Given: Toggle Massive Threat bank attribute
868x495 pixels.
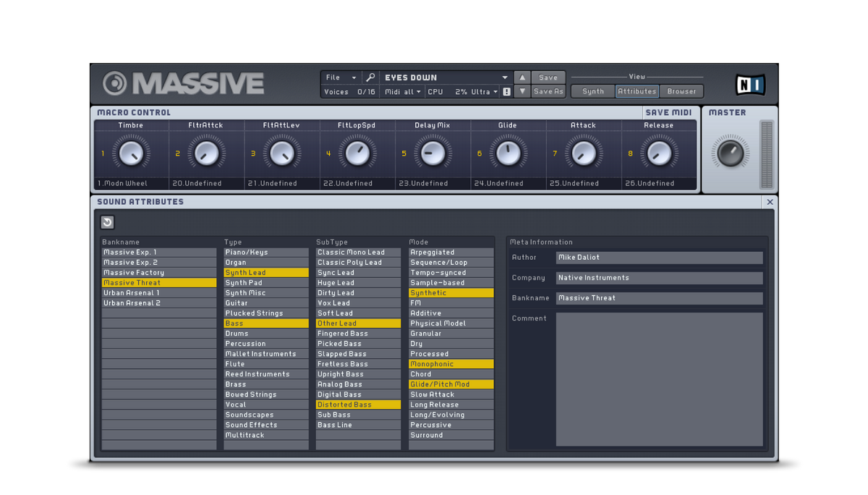Looking at the screenshot, I should (159, 283).
